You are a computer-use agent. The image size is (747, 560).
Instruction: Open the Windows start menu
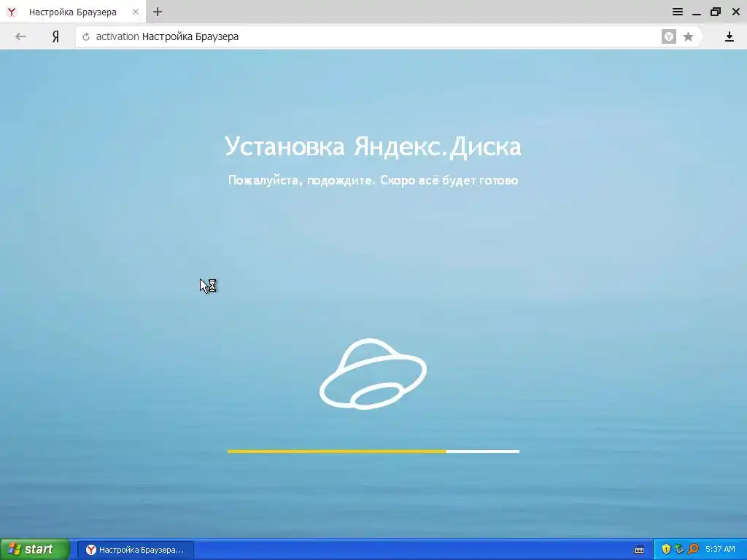[x=35, y=549]
